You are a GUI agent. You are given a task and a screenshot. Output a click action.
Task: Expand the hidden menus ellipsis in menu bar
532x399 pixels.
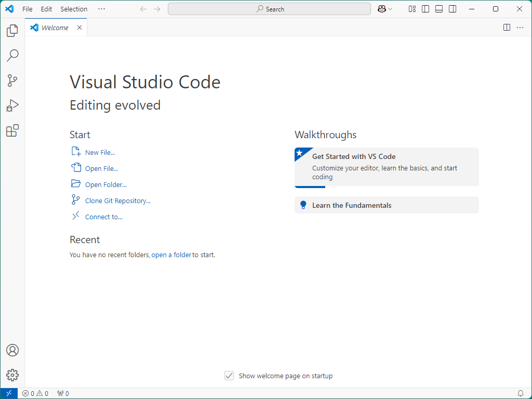pyautogui.click(x=101, y=9)
